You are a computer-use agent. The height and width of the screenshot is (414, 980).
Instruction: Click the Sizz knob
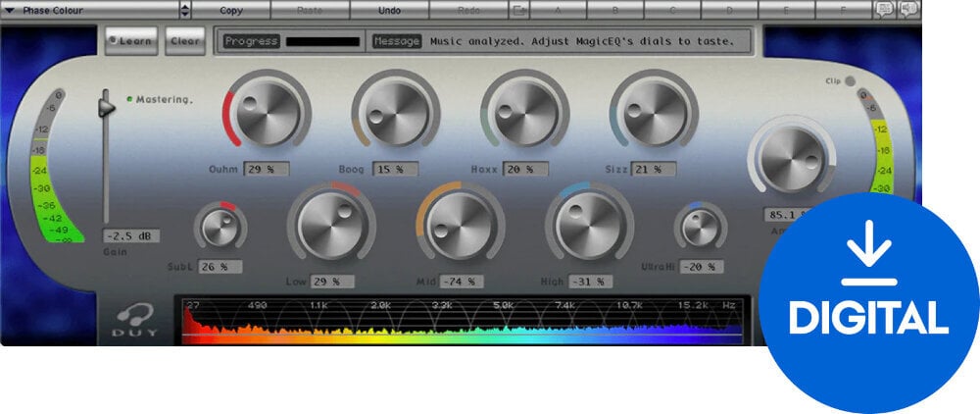[654, 113]
